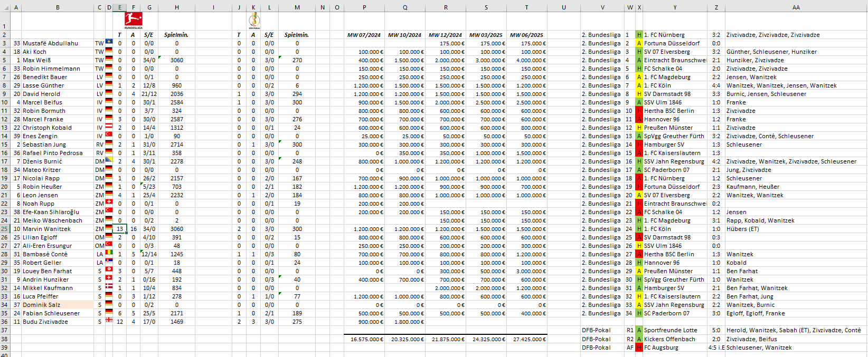Select column header Y
Screen dimensions: 868x357
point(675,7)
